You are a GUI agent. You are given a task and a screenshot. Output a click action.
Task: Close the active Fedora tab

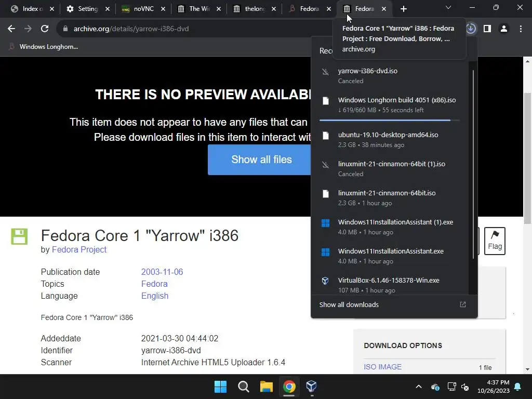[x=384, y=9]
